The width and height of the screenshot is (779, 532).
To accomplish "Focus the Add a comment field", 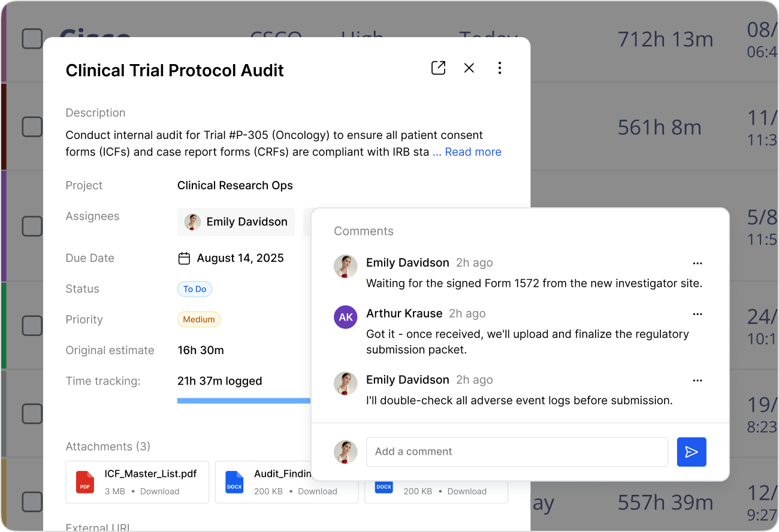I will click(x=517, y=452).
